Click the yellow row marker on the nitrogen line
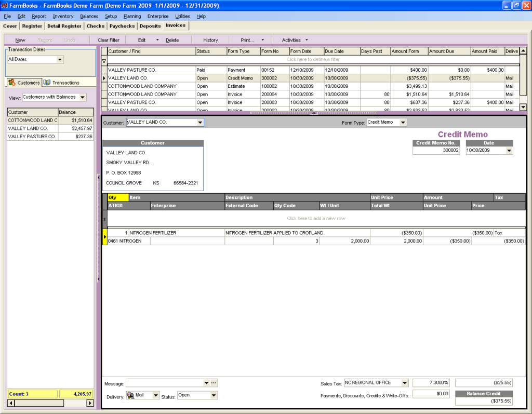The height and width of the screenshot is (414, 532). point(105,237)
